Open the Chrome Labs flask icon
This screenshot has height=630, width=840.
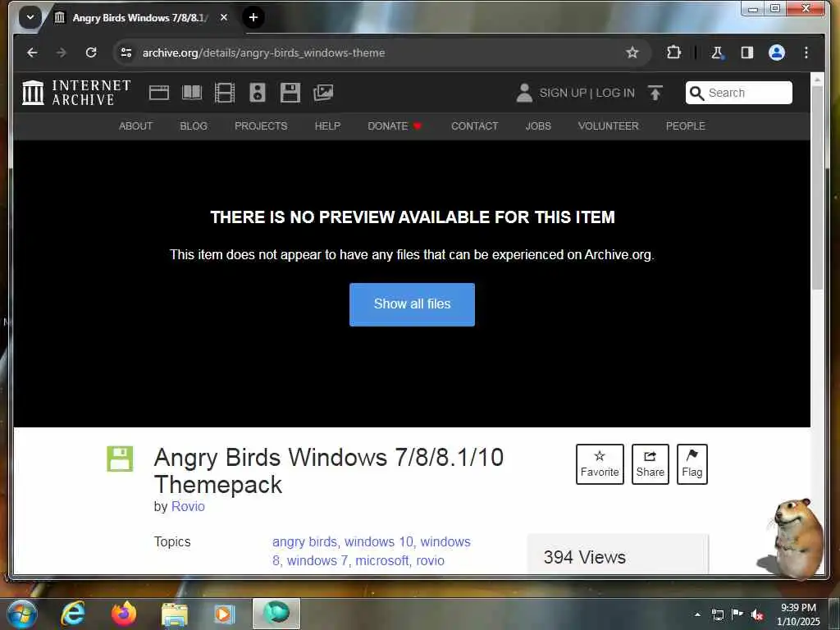coord(717,52)
